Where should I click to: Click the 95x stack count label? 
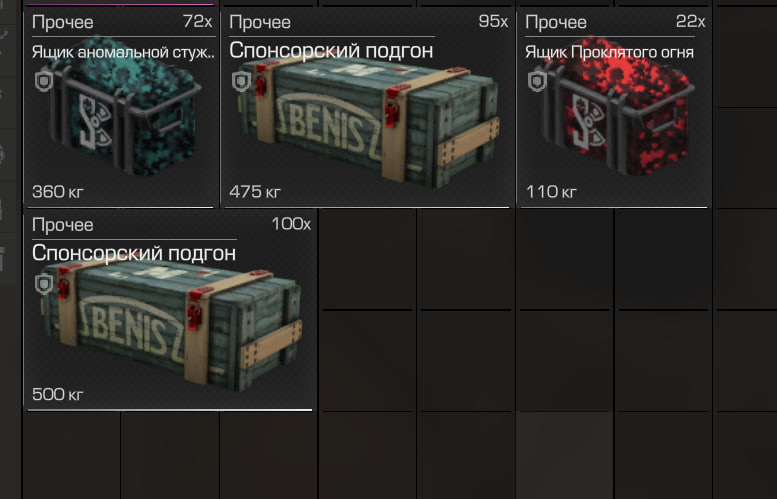pyautogui.click(x=493, y=21)
